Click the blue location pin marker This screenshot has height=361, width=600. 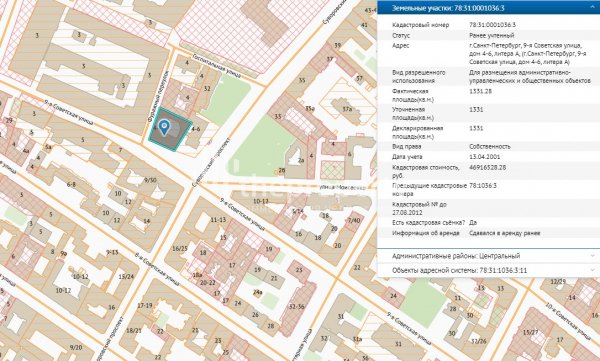[164, 127]
